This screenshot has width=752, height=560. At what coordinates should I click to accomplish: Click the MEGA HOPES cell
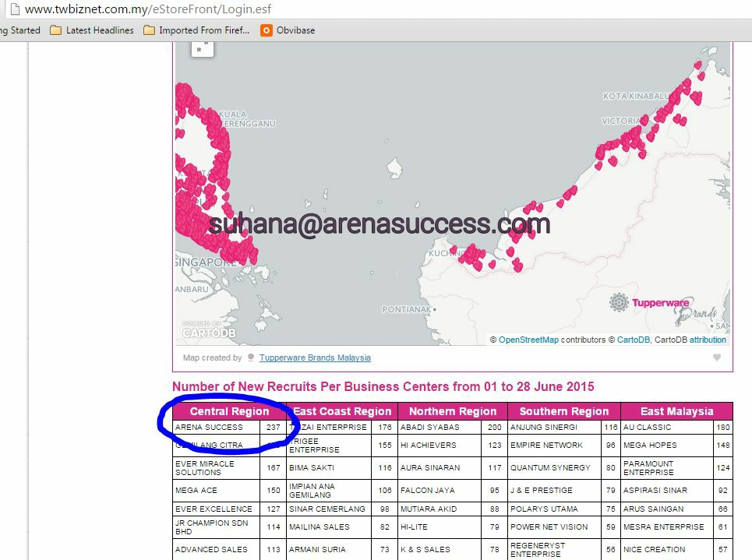tap(666, 446)
